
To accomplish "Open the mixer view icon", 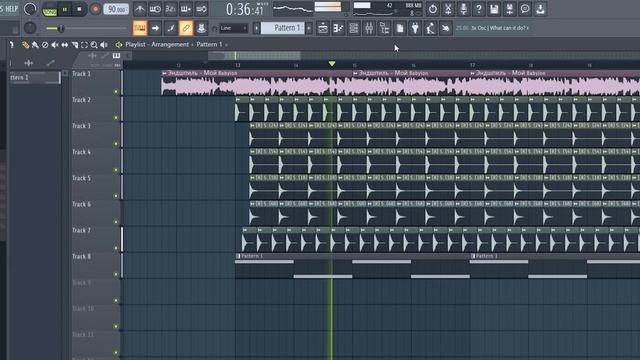I will (x=369, y=28).
